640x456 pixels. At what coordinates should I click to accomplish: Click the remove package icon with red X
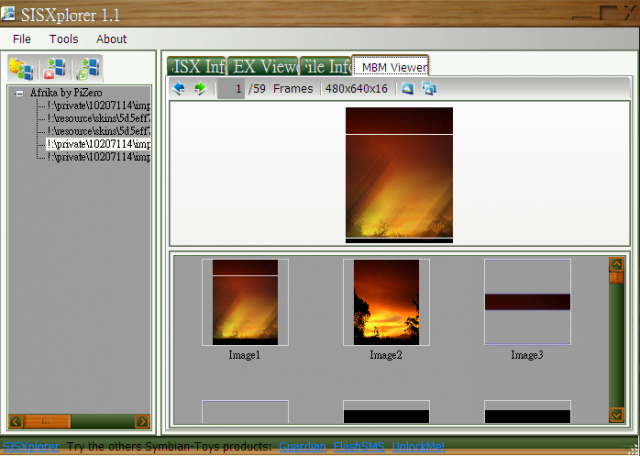coord(55,69)
